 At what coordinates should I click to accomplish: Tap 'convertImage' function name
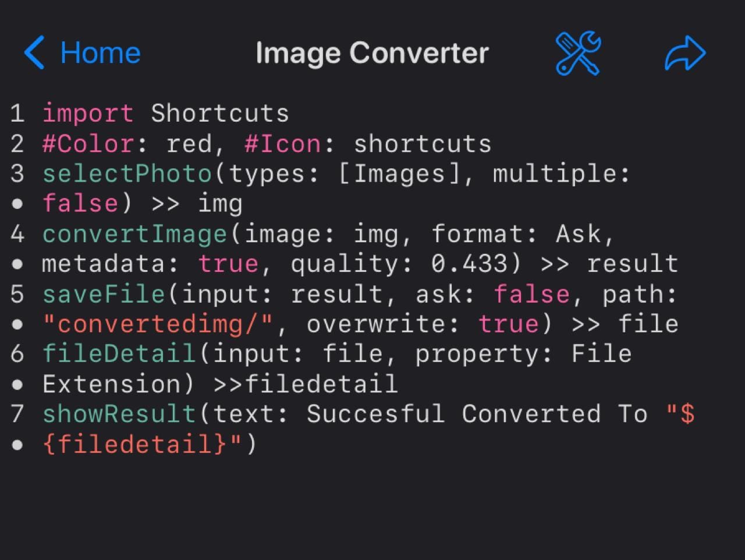[x=134, y=234]
